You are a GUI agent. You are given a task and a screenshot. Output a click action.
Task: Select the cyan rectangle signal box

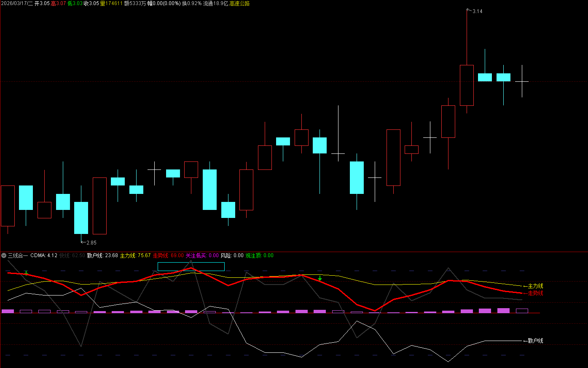191,266
